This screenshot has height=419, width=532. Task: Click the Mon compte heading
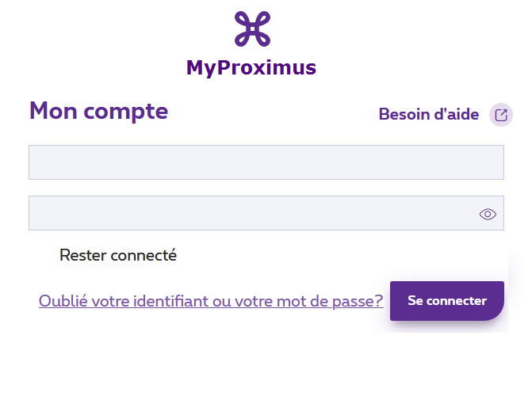pos(99,111)
